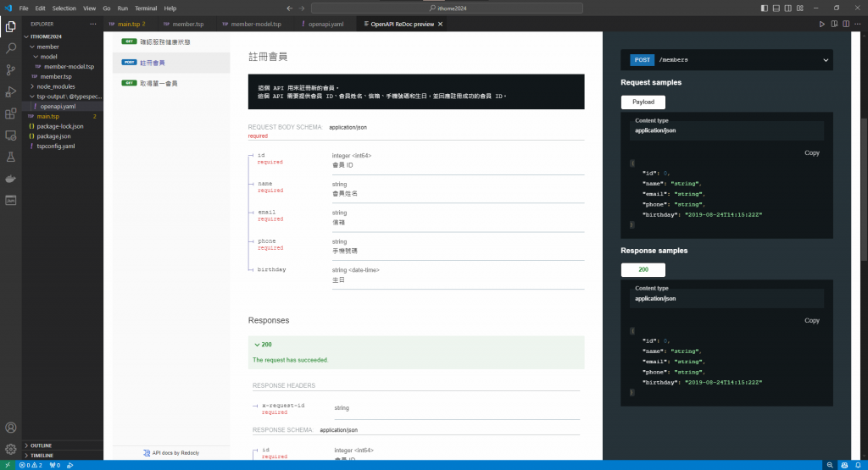Go to 註冊會員 POST operation
This screenshot has width=868, height=470.
171,63
